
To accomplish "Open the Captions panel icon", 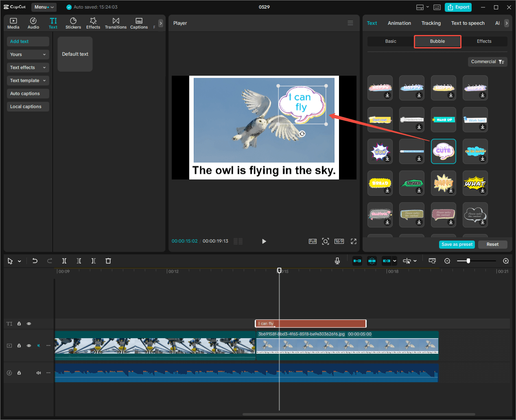I will point(139,23).
